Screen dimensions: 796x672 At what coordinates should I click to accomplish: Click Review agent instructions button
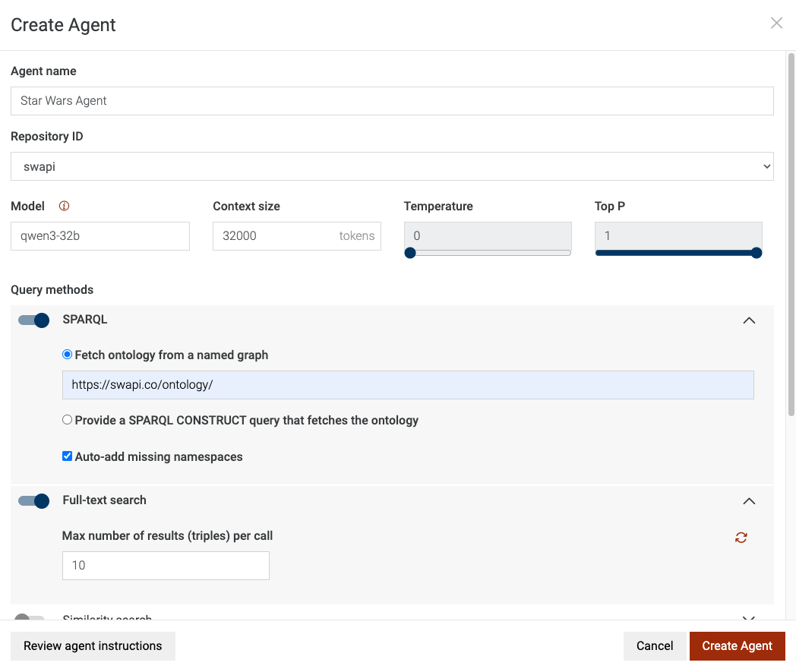pyautogui.click(x=93, y=645)
